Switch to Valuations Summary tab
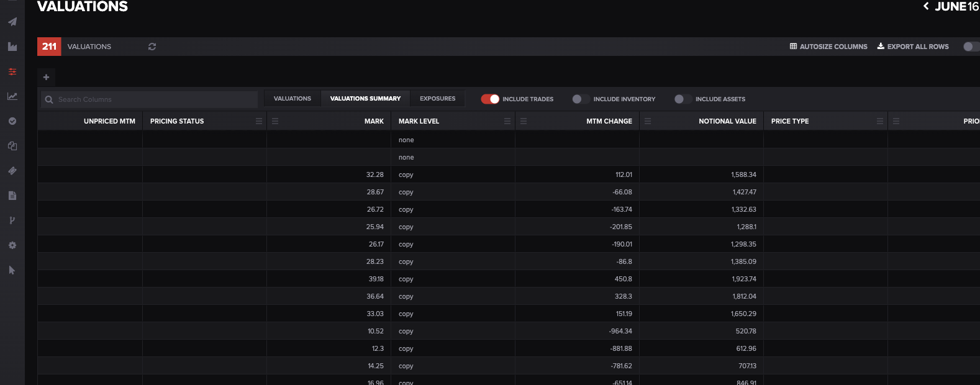Viewport: 980px width, 385px height. 365,99
